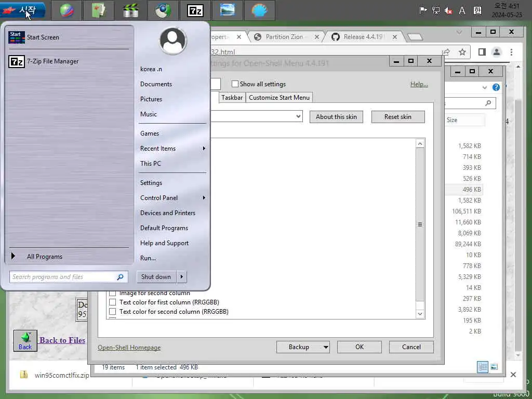Open Devices and Printers from the start menu

click(x=168, y=213)
